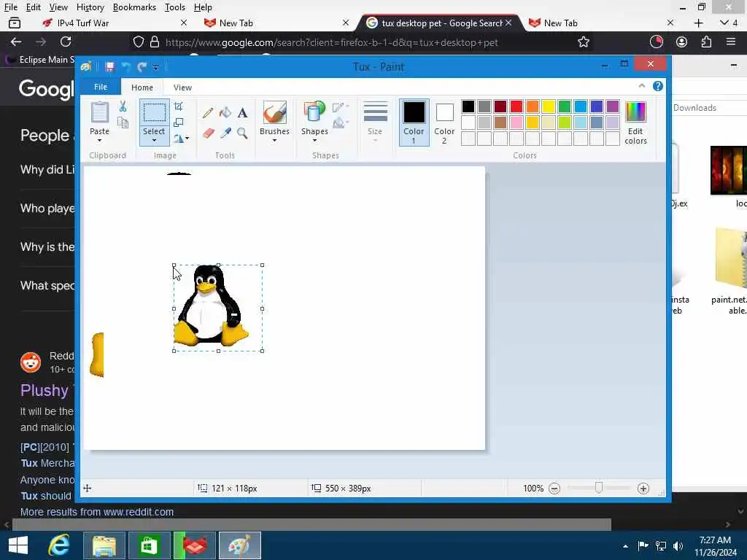Collapse the Paint ribbon with the chevron
747x560 pixels.
642,86
